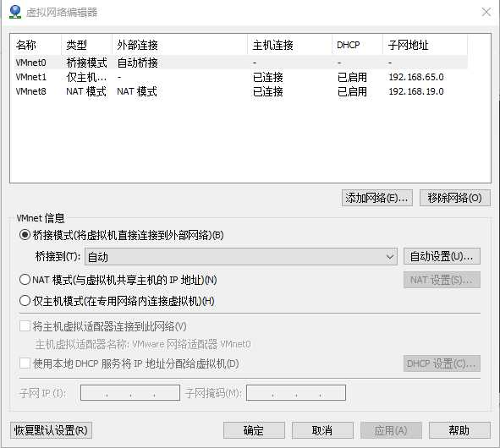This screenshot has height=448, width=500.
Task: Click the 添加网络(E)... button
Action: tap(377, 198)
